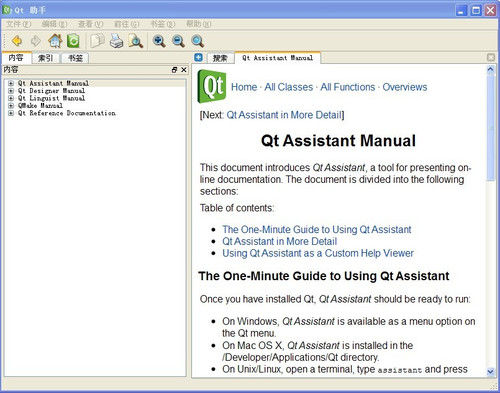Viewport: 500px width, 393px height.
Task: Switch to the 搜索 tab
Action: tap(220, 58)
